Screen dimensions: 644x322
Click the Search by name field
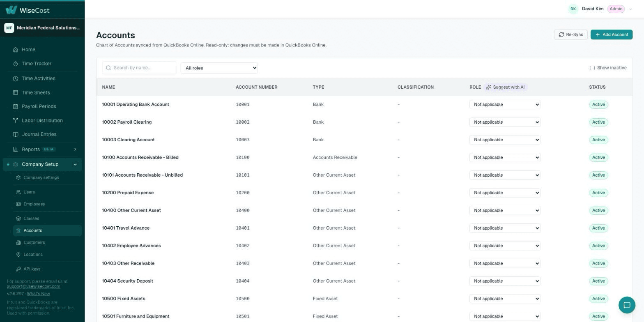click(x=139, y=68)
